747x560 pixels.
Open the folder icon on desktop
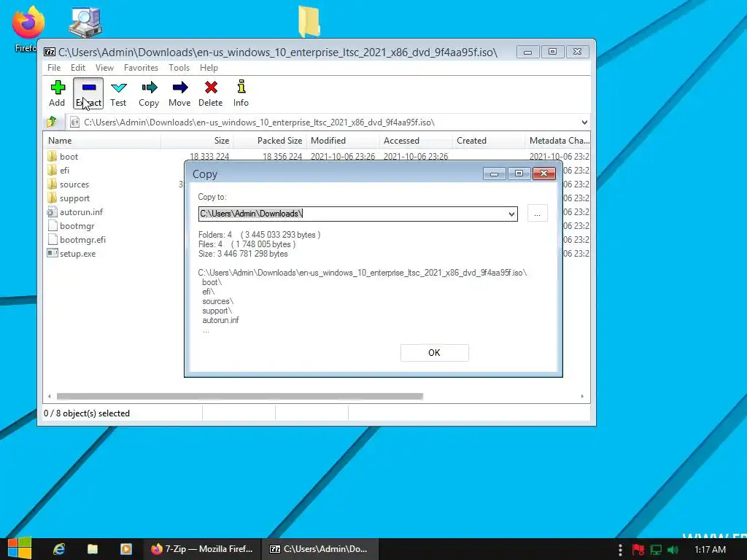309,21
